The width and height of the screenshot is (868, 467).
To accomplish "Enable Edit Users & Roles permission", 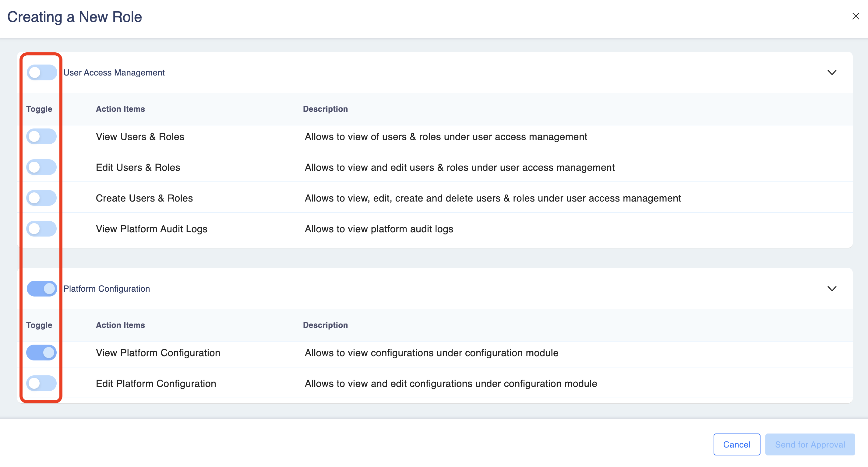I will tap(41, 167).
